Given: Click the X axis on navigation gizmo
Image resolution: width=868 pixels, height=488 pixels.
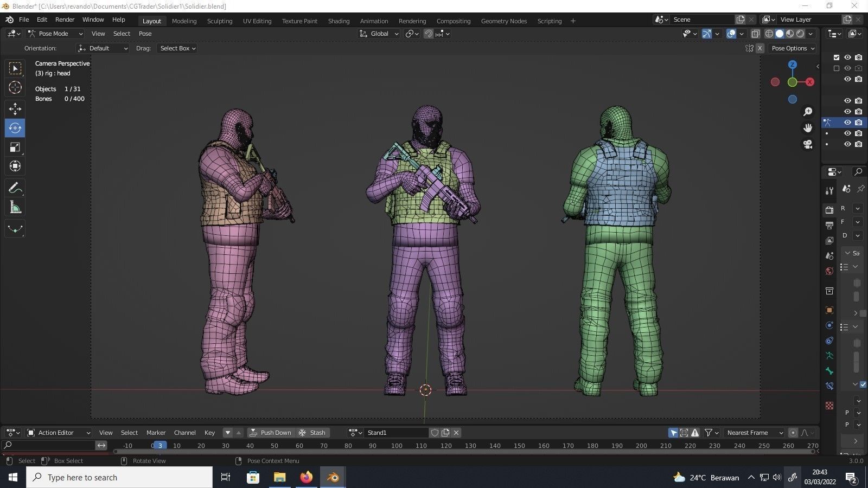Looking at the screenshot, I should 810,82.
